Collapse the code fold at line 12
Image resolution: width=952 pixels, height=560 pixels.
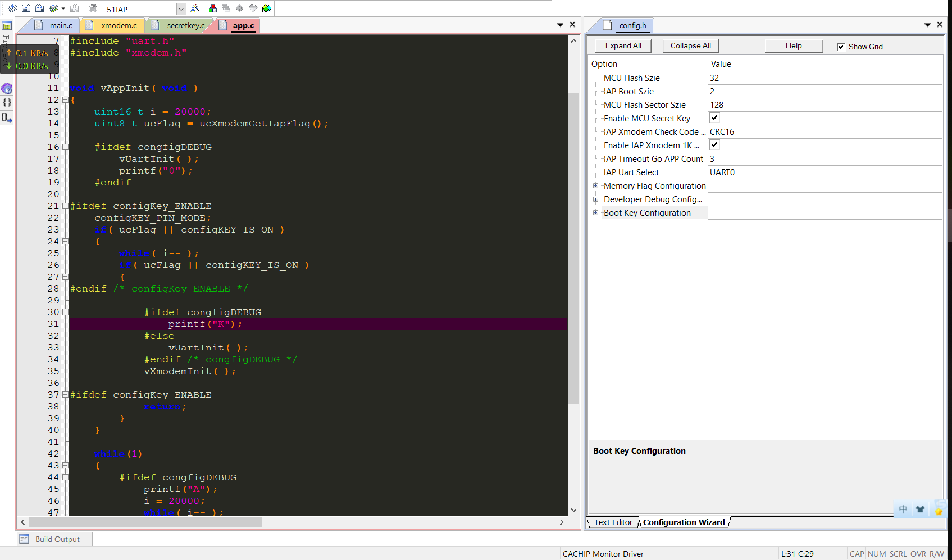(x=65, y=100)
